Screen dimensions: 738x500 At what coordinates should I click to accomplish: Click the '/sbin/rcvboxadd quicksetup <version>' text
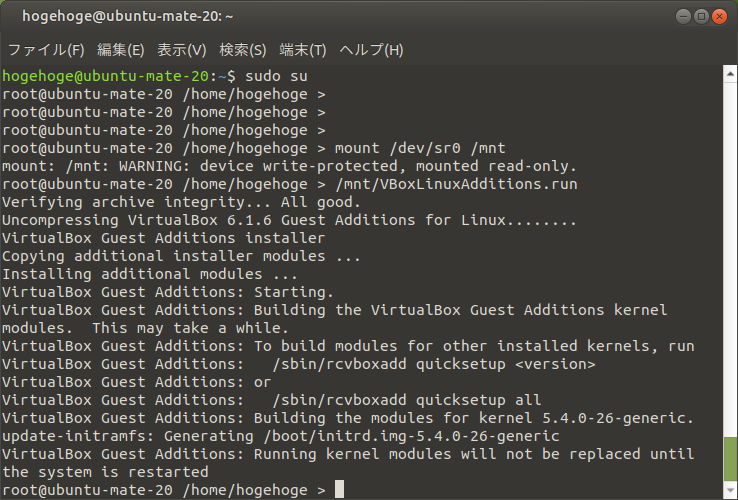tap(434, 364)
